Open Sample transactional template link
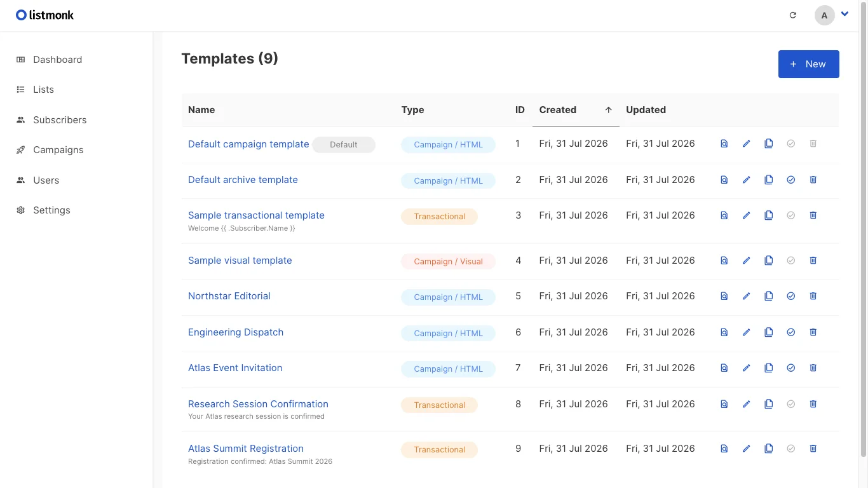This screenshot has width=868, height=488. click(x=256, y=215)
